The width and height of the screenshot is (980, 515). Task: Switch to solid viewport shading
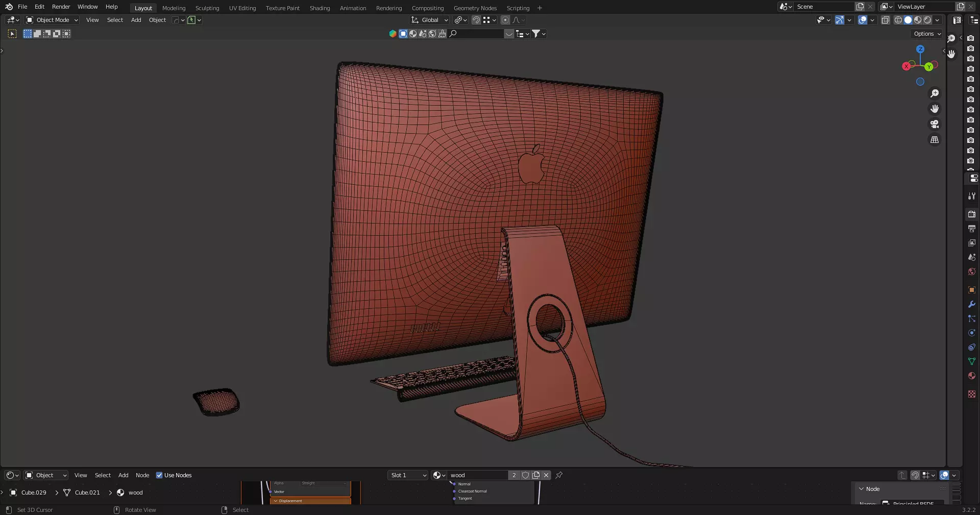pos(908,20)
